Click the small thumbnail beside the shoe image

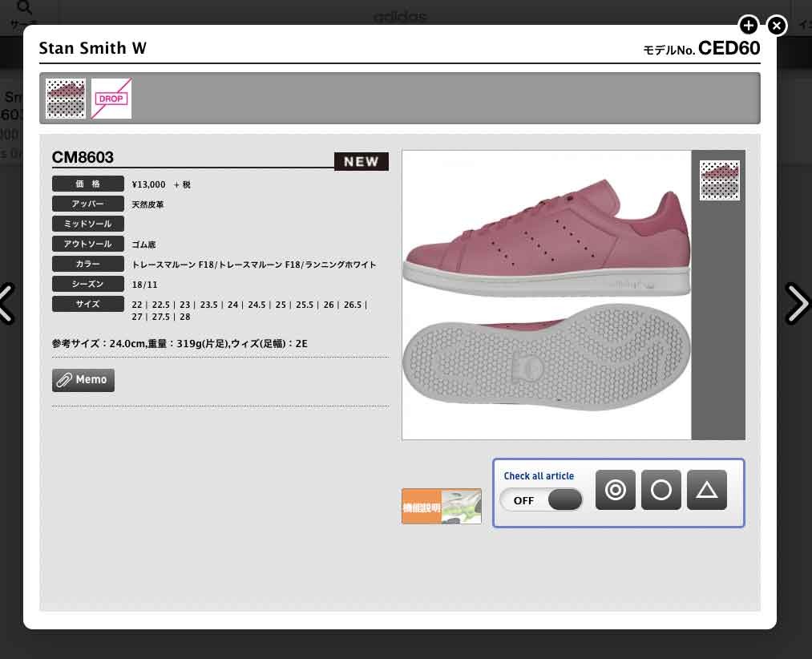(x=719, y=180)
